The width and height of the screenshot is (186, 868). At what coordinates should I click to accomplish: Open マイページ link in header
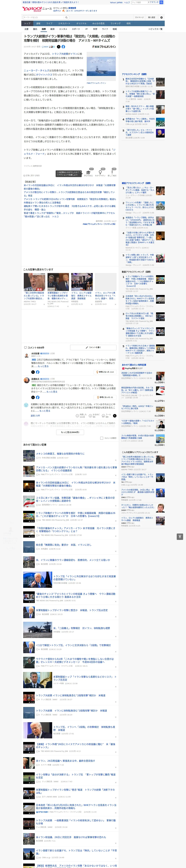click(139, 18)
